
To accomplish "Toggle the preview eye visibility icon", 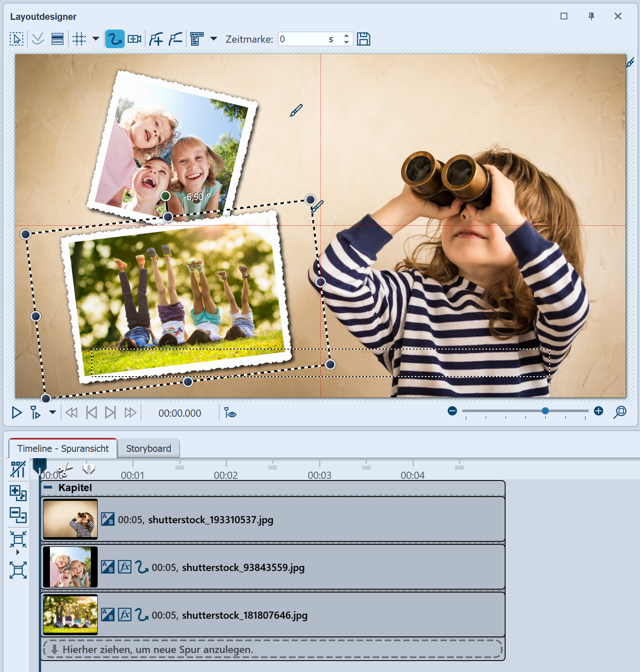I will 230,413.
